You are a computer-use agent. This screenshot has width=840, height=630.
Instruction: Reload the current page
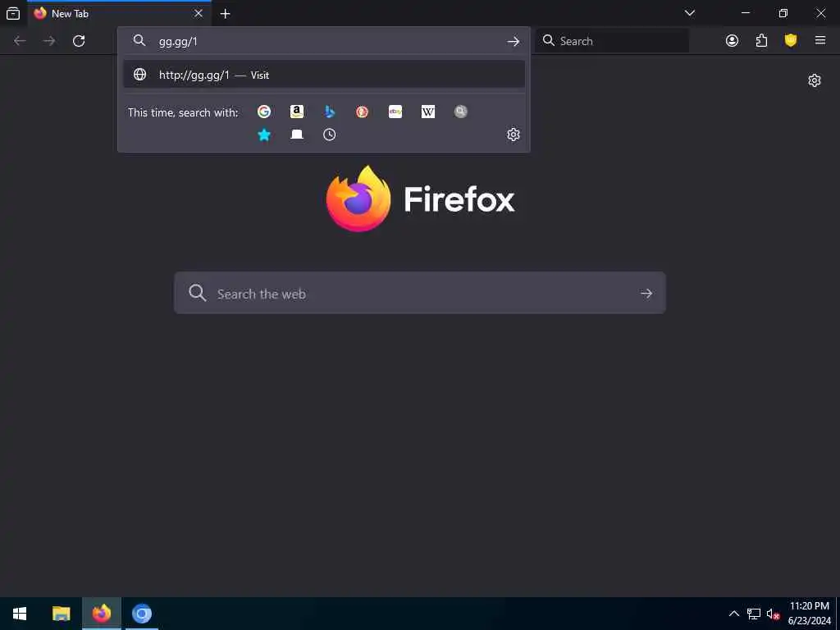coord(79,41)
